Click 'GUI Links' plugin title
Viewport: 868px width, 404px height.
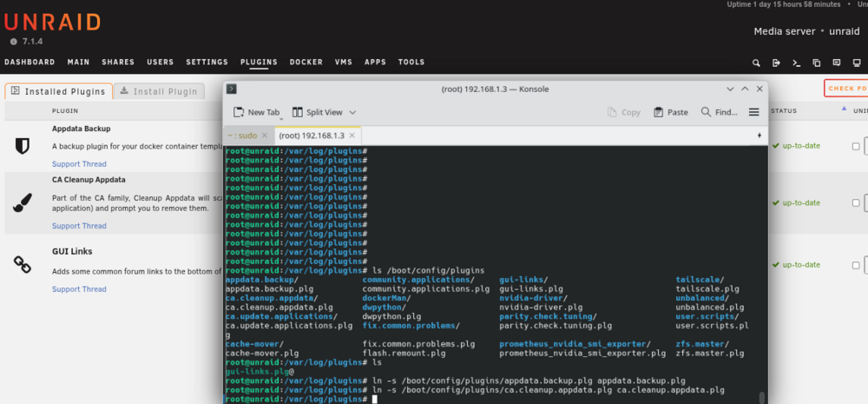tap(72, 252)
